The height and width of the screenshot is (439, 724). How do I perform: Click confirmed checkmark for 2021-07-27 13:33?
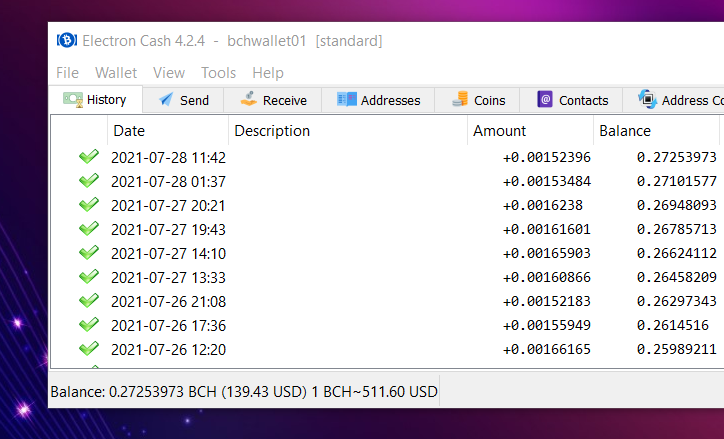click(89, 277)
